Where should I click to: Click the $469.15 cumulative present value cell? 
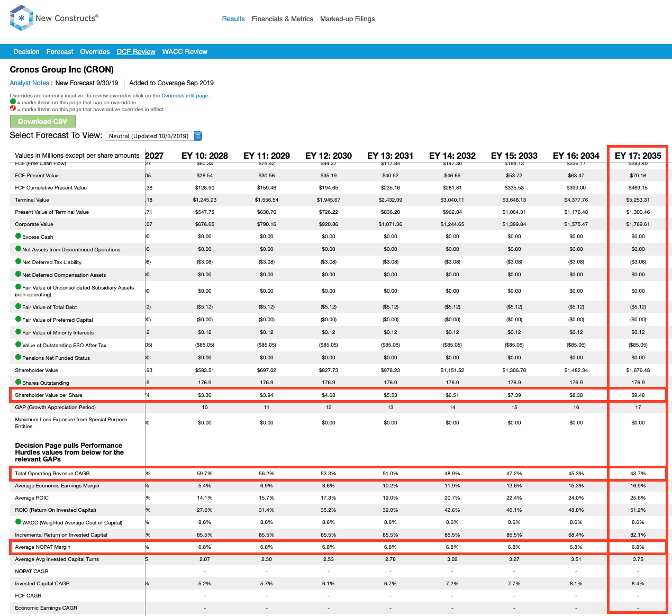click(x=638, y=188)
